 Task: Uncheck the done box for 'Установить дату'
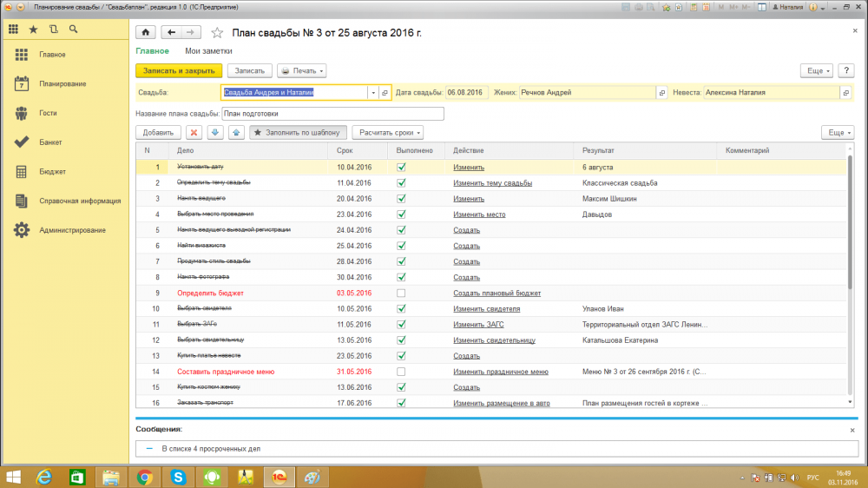coord(401,167)
